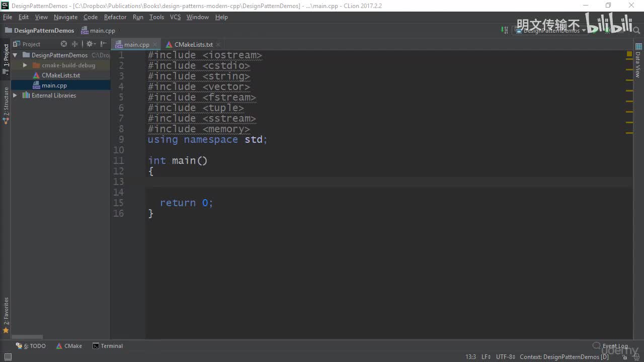644x362 pixels.
Task: Open the Navigate menu
Action: [x=65, y=17]
